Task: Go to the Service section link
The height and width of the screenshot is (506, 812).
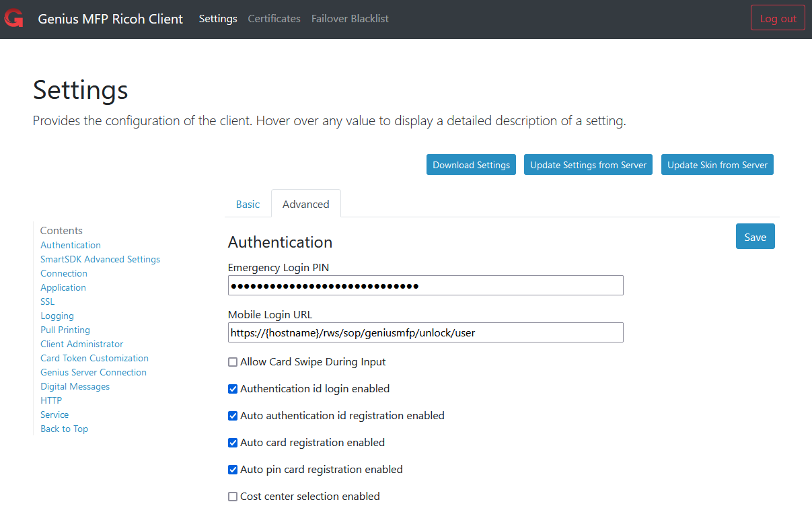Action: tap(54, 414)
